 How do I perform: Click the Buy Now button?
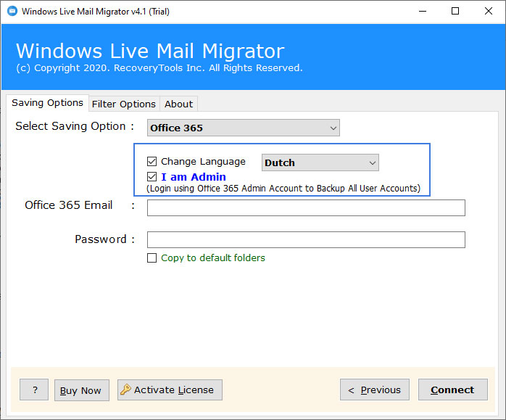82,390
